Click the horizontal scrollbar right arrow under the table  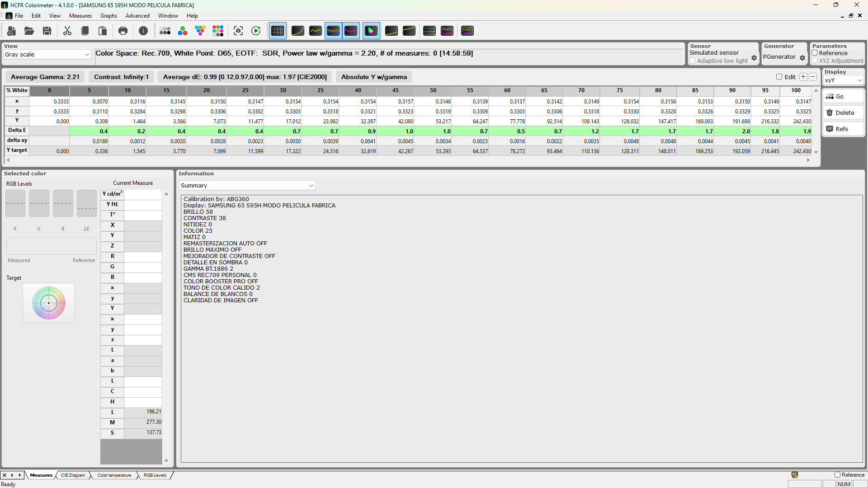click(808, 160)
